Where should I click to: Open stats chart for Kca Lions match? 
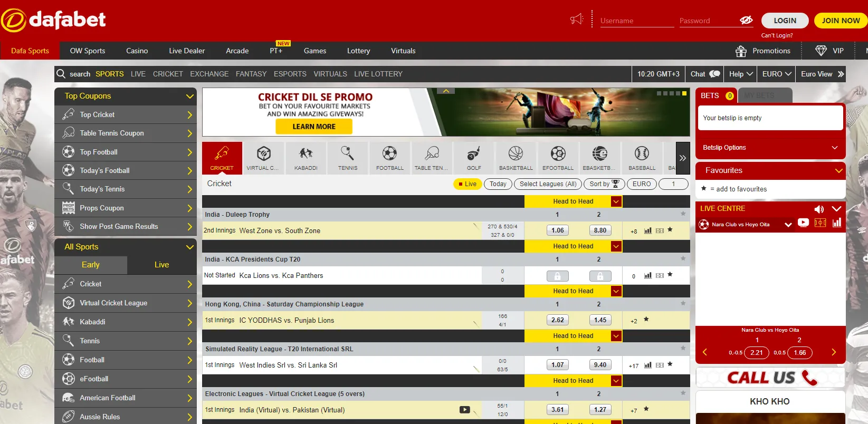(648, 275)
